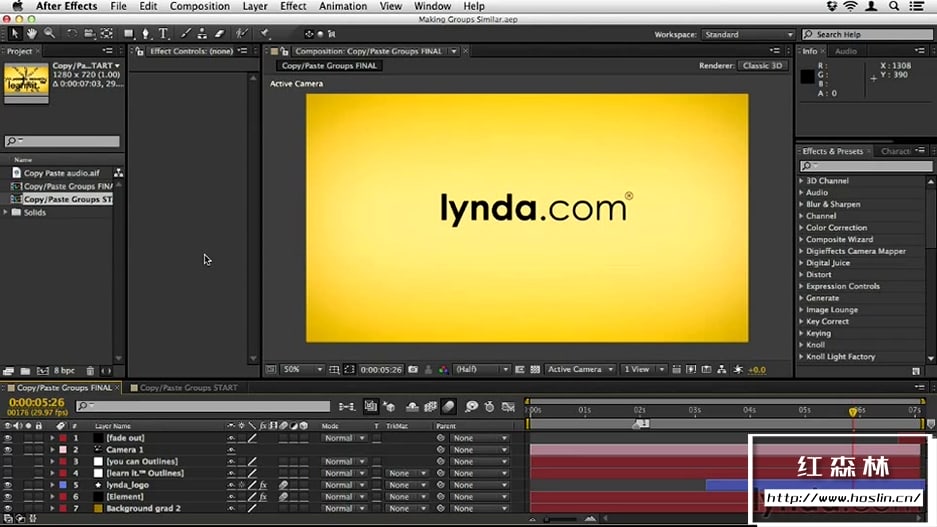The image size is (937, 527).
Task: Click the 0:00:05:26 viewer timecode button
Action: click(x=381, y=370)
